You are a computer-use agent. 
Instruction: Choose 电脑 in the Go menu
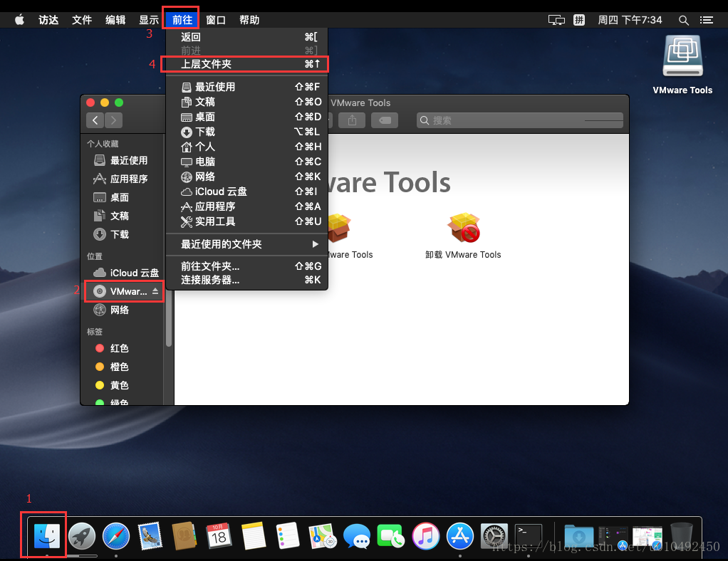click(247, 162)
